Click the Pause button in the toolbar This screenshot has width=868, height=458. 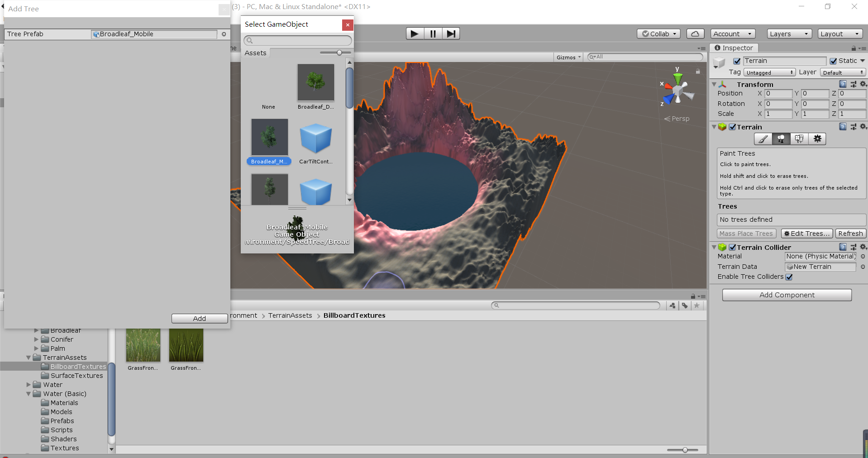(433, 33)
